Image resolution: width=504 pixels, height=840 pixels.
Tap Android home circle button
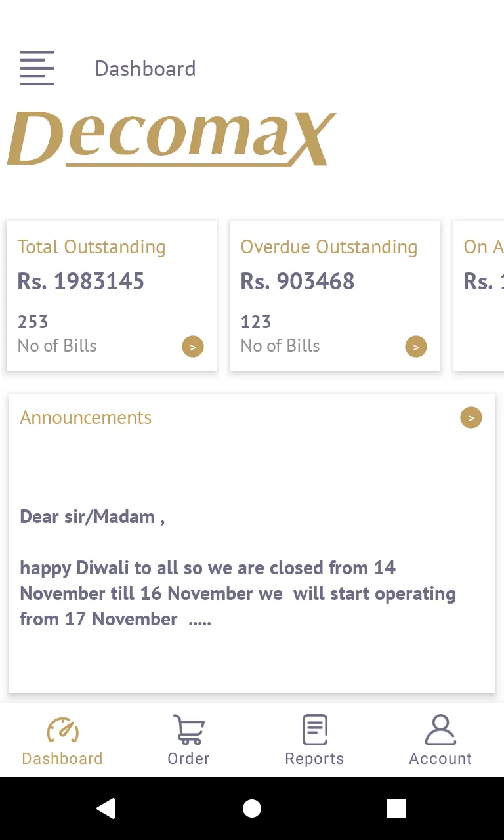252,808
